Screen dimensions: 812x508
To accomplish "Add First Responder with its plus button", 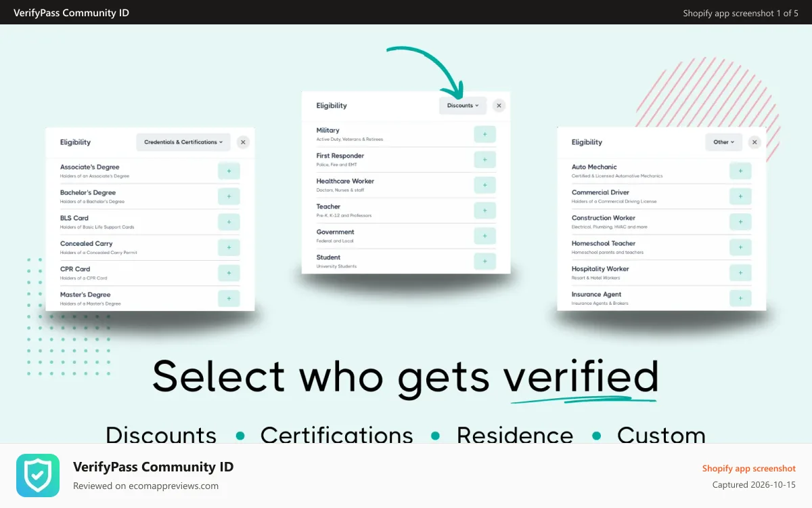I will (x=484, y=160).
